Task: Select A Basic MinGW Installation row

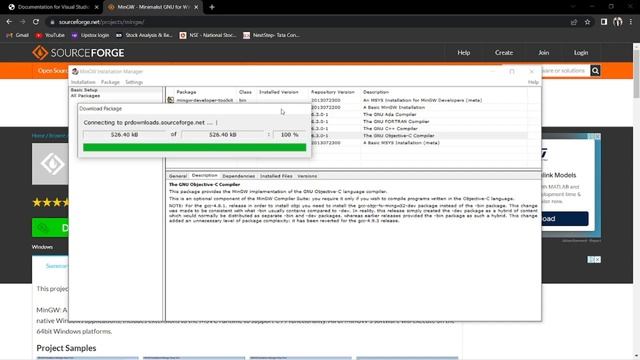Action: coord(394,107)
